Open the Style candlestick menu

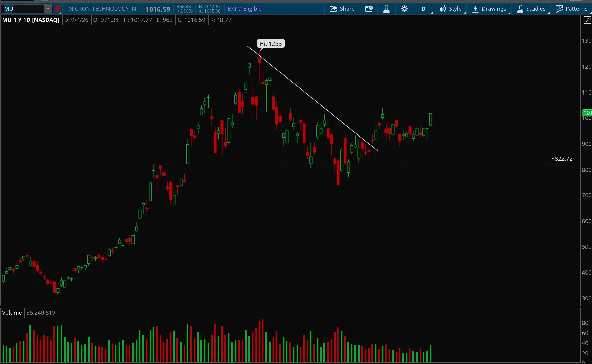tap(451, 9)
